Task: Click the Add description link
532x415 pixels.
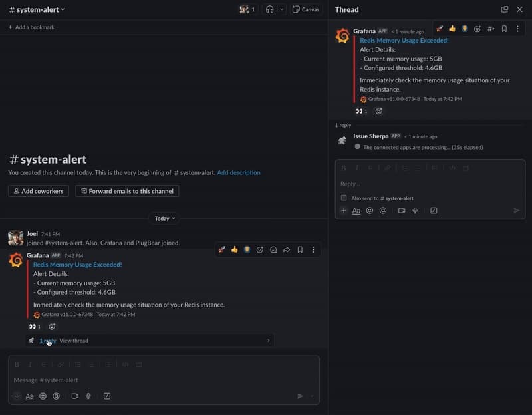Action: [239, 172]
